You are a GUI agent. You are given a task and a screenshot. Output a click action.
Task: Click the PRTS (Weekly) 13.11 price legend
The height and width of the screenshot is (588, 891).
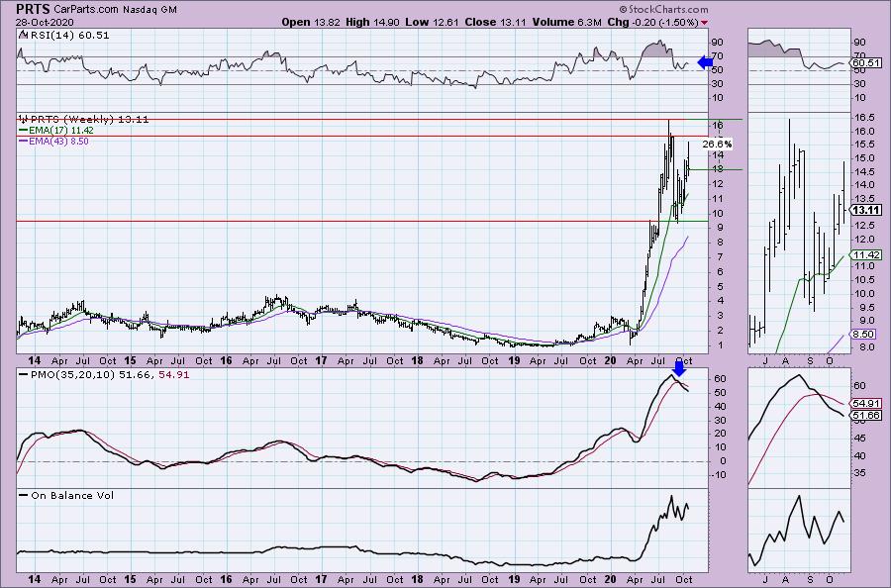(89, 120)
